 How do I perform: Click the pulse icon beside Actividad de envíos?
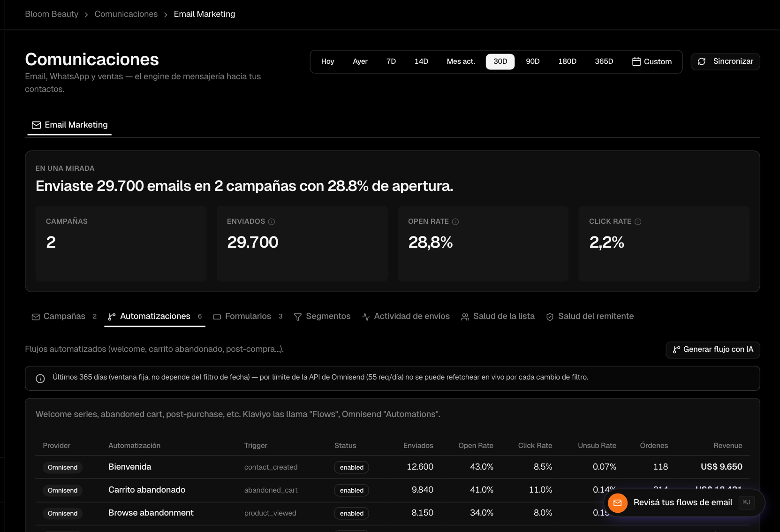point(366,317)
